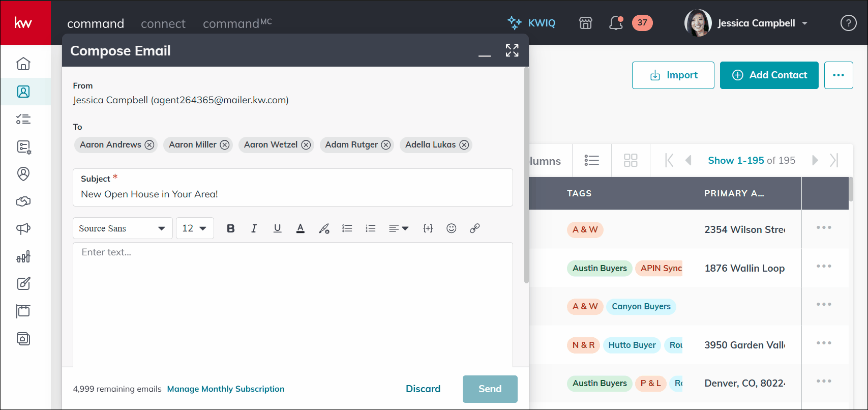Open the calendar sidebar icon
This screenshot has width=868, height=410.
click(x=23, y=311)
